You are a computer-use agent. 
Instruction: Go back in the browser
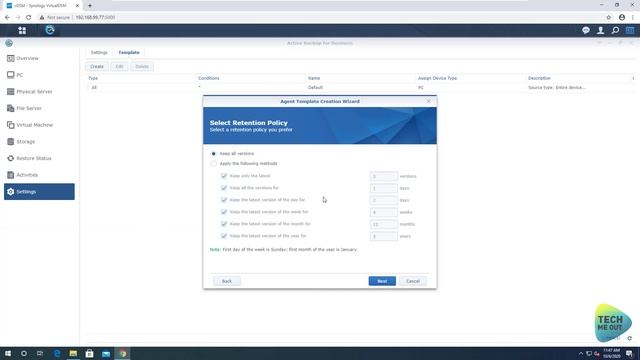7,17
